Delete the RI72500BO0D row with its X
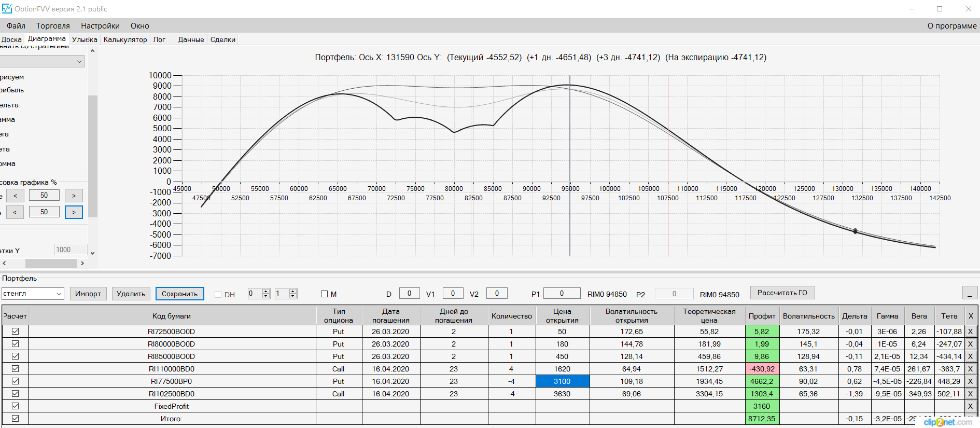 [970, 332]
